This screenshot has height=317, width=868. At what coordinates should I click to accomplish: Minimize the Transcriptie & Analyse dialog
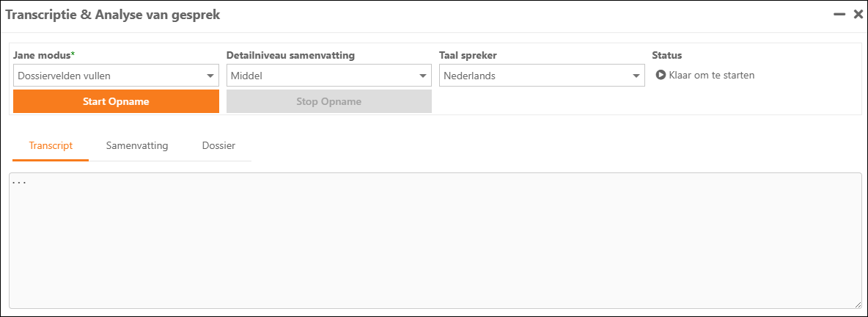tap(839, 14)
